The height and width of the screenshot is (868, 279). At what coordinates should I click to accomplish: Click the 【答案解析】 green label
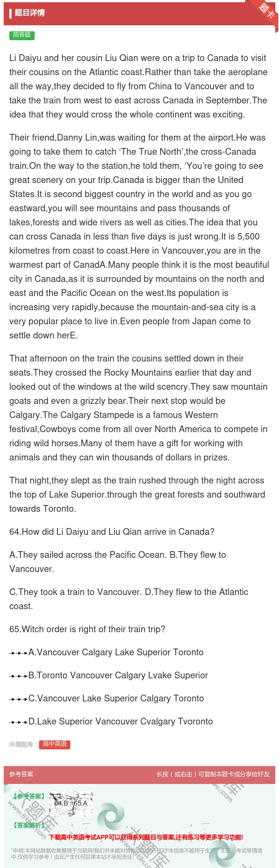click(x=29, y=825)
